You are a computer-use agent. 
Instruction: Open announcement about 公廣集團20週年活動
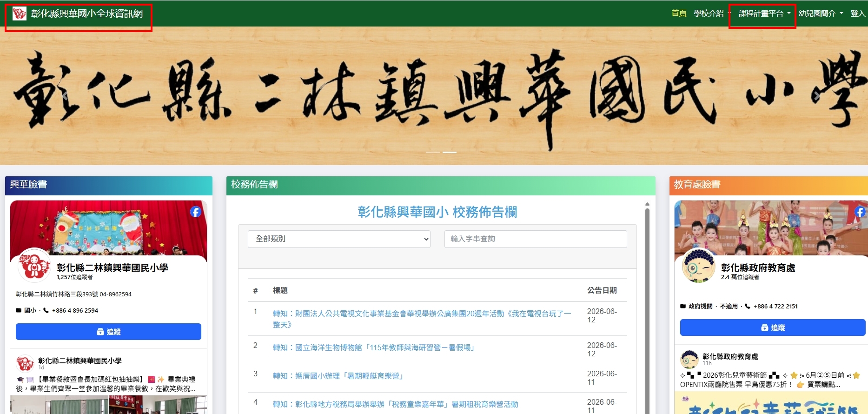[x=422, y=319]
